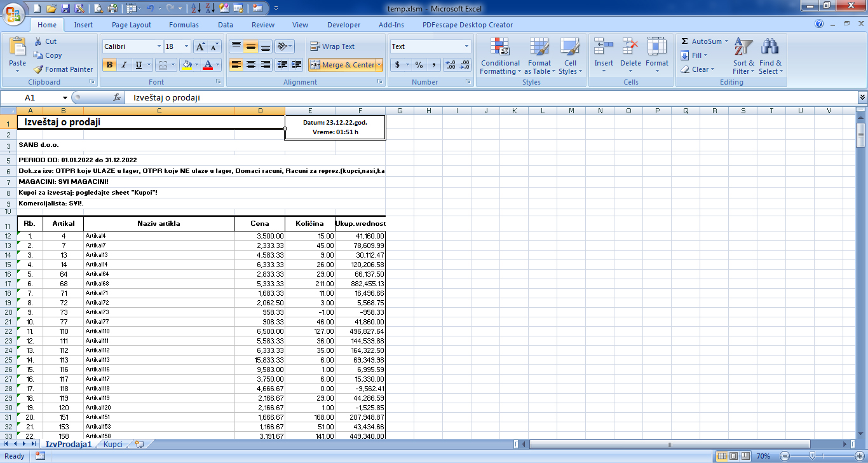868x463 pixels.
Task: Zoom out with minus button
Action: pyautogui.click(x=784, y=456)
